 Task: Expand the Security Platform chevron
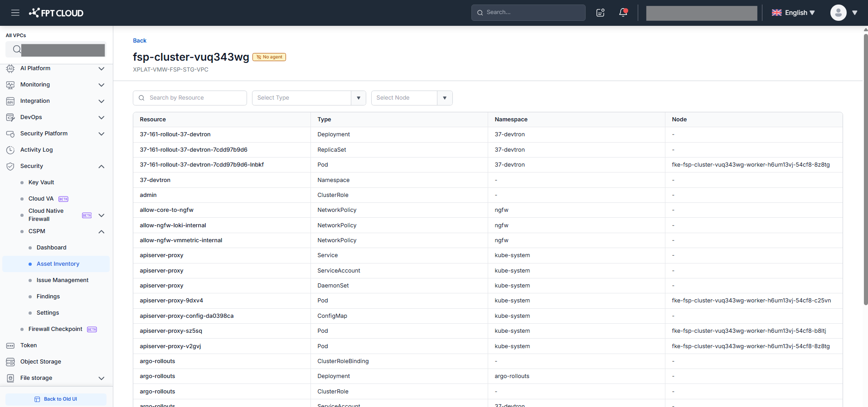click(102, 134)
